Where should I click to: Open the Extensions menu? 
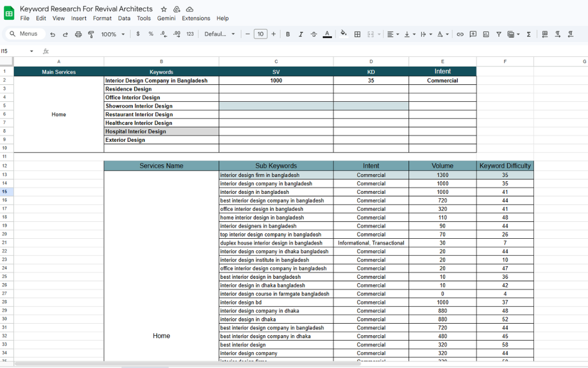[x=196, y=18]
